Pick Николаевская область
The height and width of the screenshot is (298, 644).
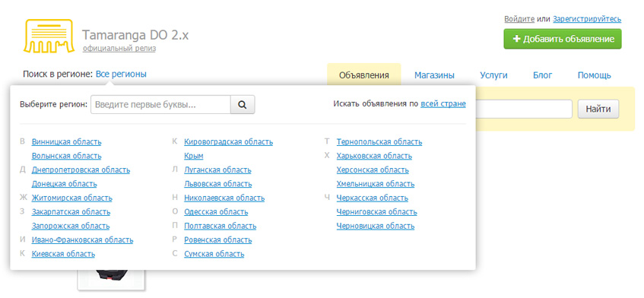224,198
